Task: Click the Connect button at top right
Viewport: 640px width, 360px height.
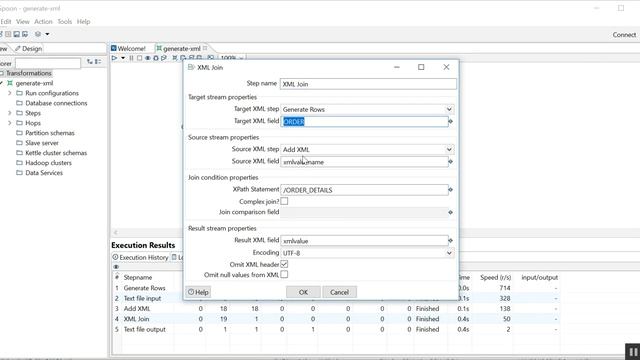Action: 624,35
